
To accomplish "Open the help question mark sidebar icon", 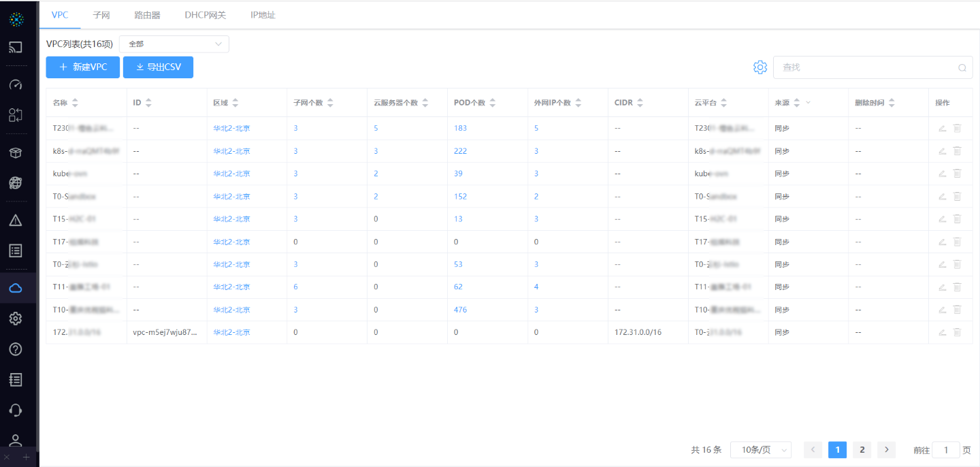I will pyautogui.click(x=16, y=349).
